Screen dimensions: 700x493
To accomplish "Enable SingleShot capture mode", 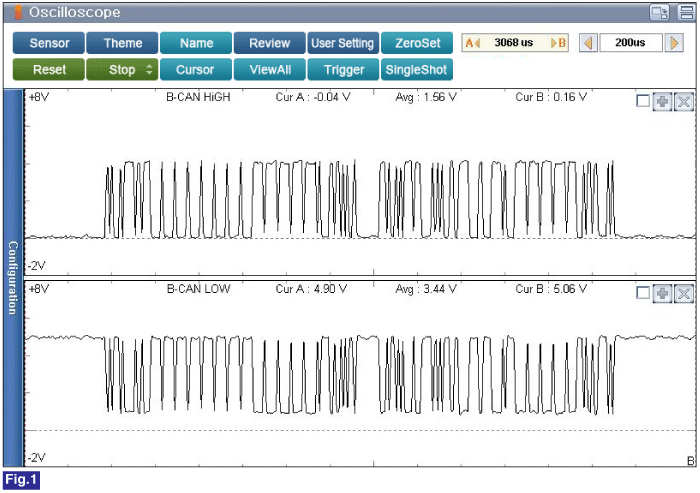I will (x=417, y=70).
